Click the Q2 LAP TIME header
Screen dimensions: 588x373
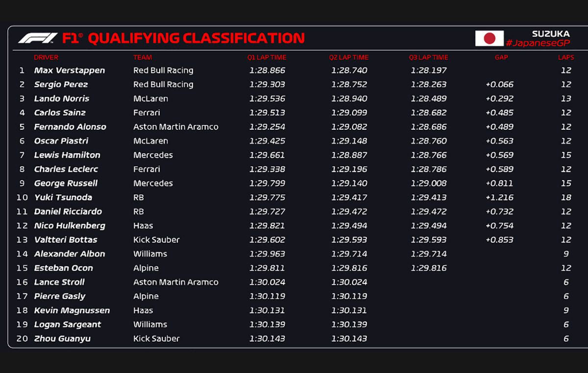point(349,57)
